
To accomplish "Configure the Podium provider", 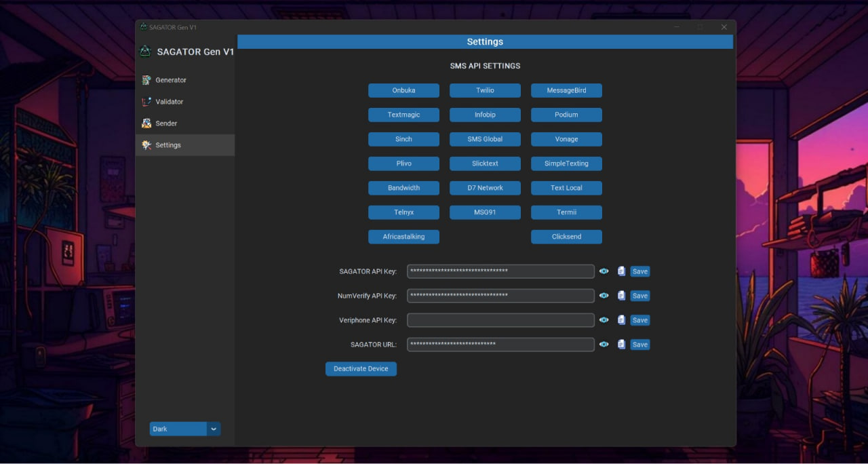I will point(566,115).
